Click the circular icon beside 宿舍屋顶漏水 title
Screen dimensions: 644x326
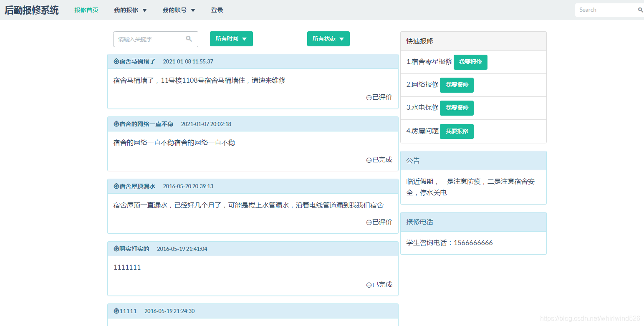[x=116, y=186]
